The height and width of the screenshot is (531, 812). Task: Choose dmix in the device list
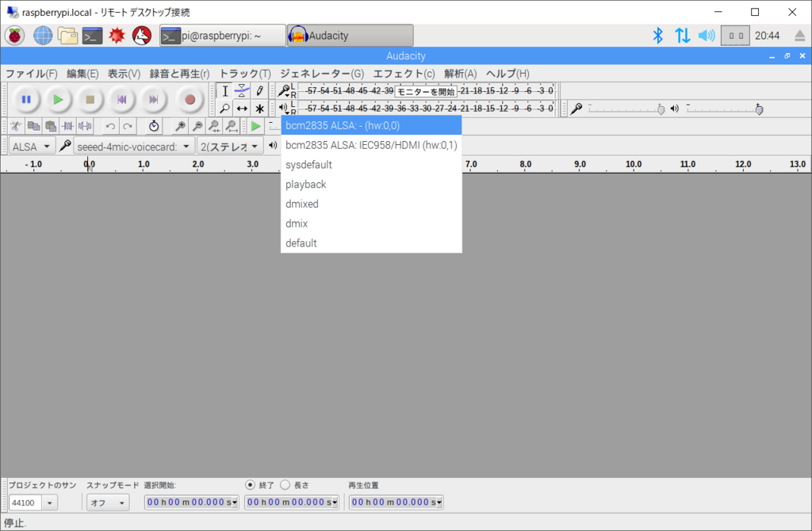point(371,223)
